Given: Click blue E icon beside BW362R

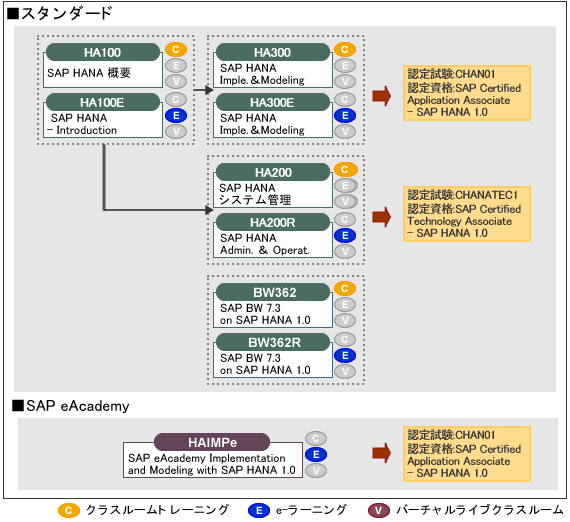Looking at the screenshot, I should pyautogui.click(x=345, y=356).
